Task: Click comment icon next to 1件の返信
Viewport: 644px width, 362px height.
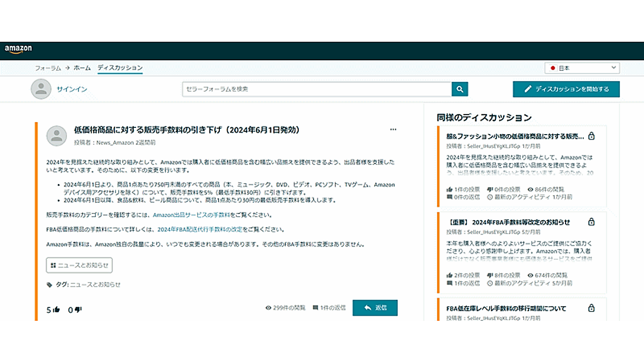Action: pyautogui.click(x=315, y=308)
